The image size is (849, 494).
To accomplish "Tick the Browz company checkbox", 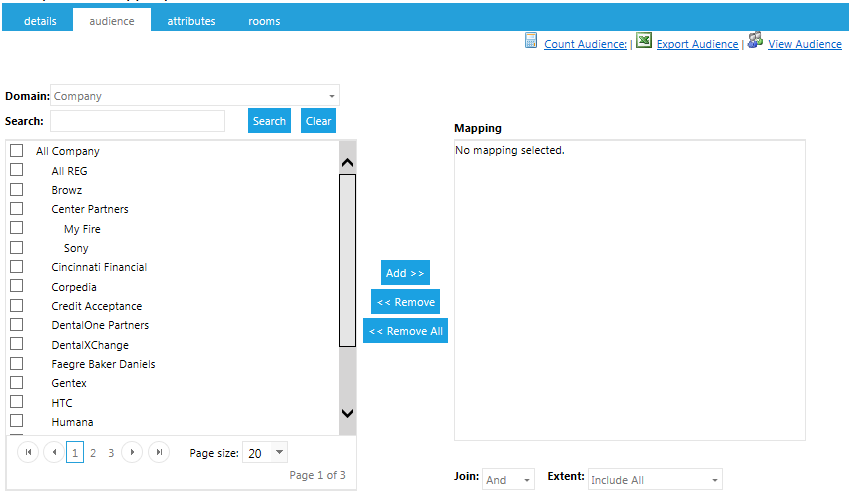I will (x=17, y=190).
